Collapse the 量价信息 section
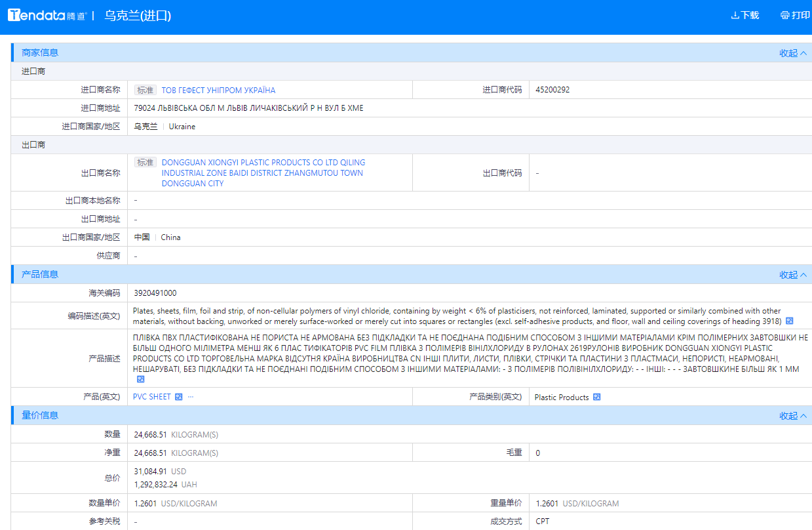This screenshot has height=530, width=812. pyautogui.click(x=793, y=416)
